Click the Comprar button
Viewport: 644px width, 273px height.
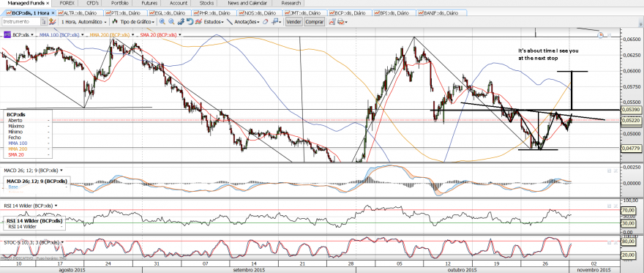tap(315, 21)
